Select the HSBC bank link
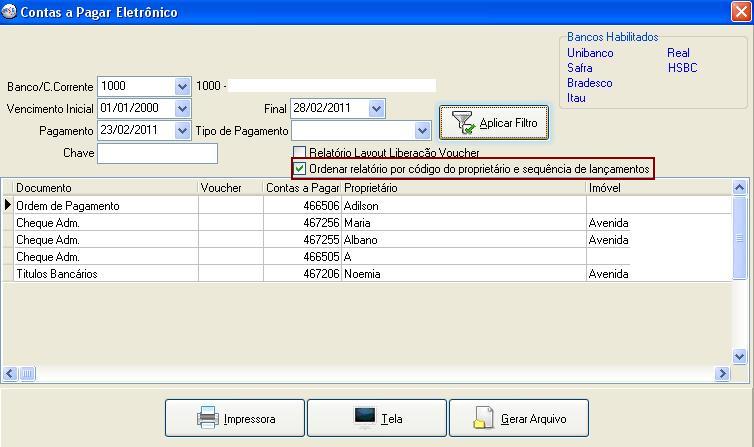The image size is (754, 447). pyautogui.click(x=682, y=68)
